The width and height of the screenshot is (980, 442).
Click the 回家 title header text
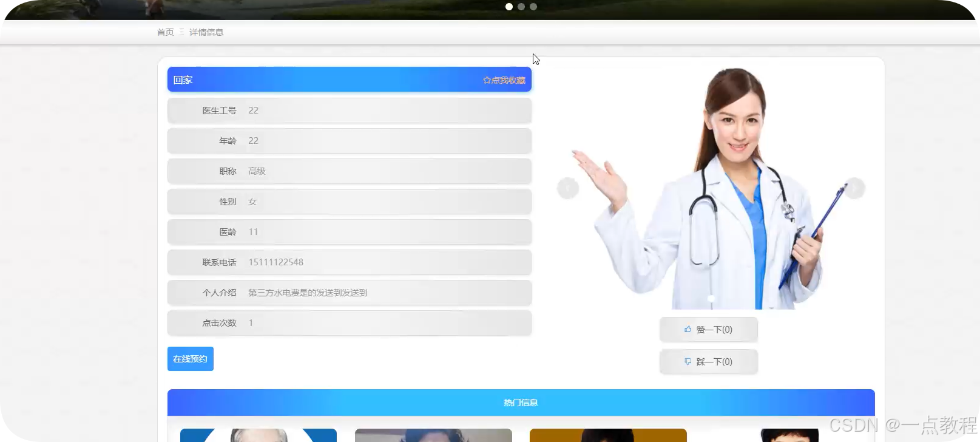tap(183, 80)
